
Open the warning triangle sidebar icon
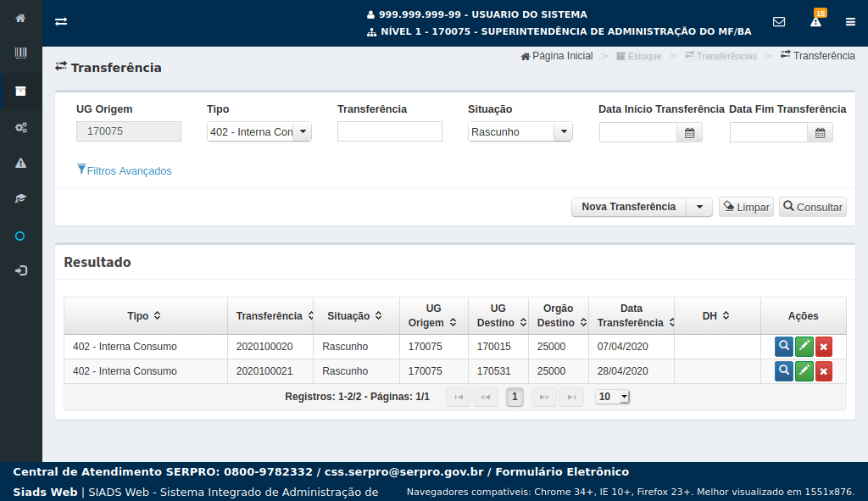pos(20,163)
